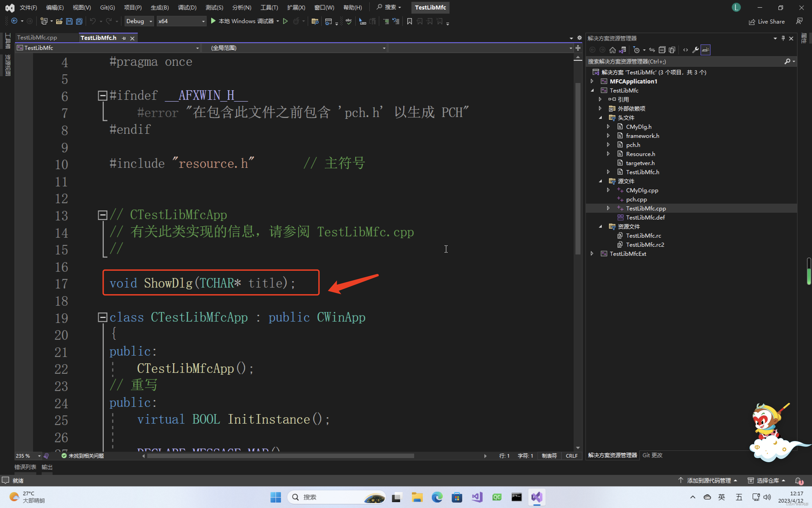Open File Explorer from the taskbar
This screenshot has width=812, height=508.
tap(417, 497)
